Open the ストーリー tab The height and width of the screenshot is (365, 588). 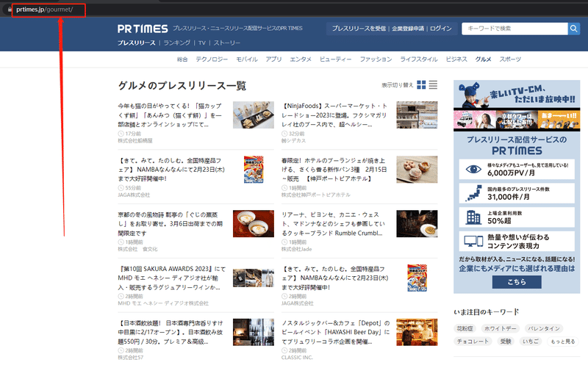(x=227, y=43)
